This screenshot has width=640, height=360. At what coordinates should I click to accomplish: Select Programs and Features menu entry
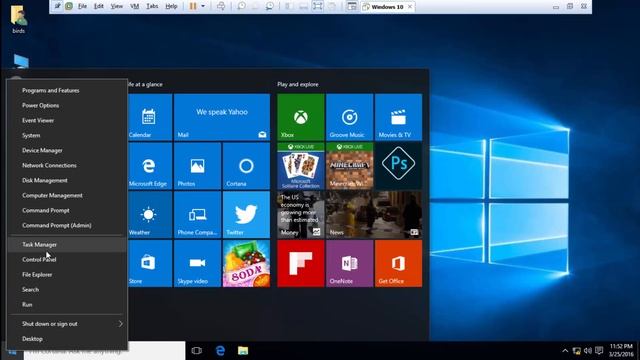pyautogui.click(x=67, y=90)
